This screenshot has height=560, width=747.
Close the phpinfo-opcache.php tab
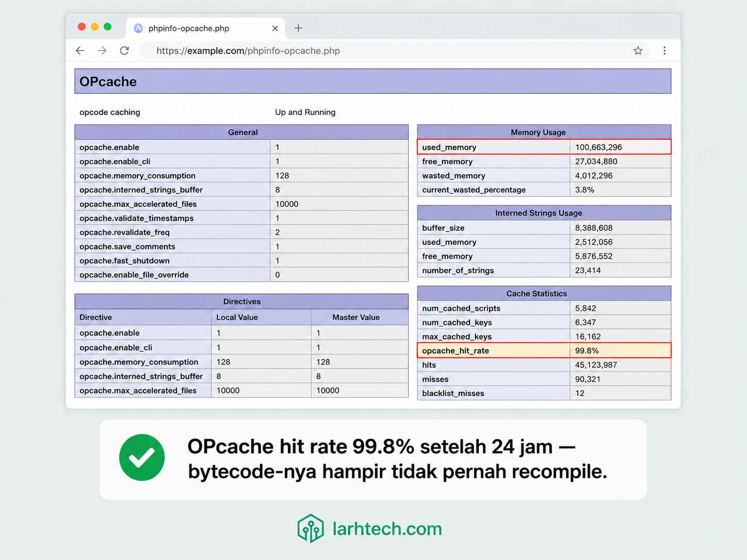[x=275, y=28]
